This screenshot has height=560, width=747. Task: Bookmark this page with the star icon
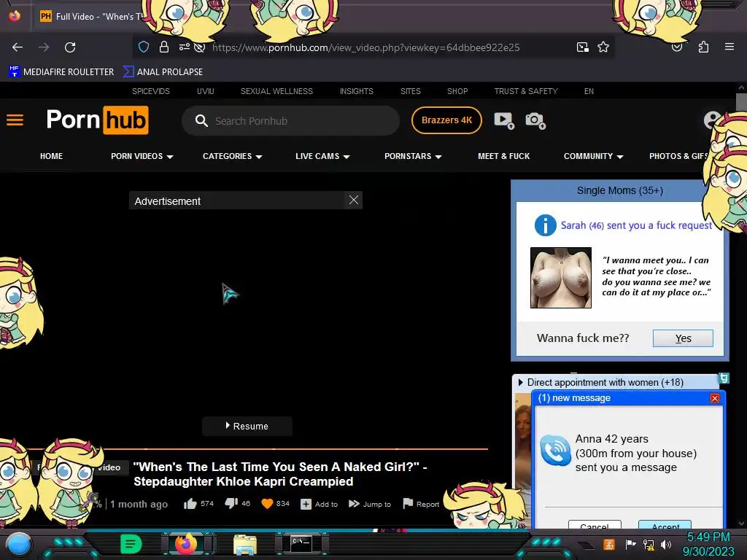603,47
